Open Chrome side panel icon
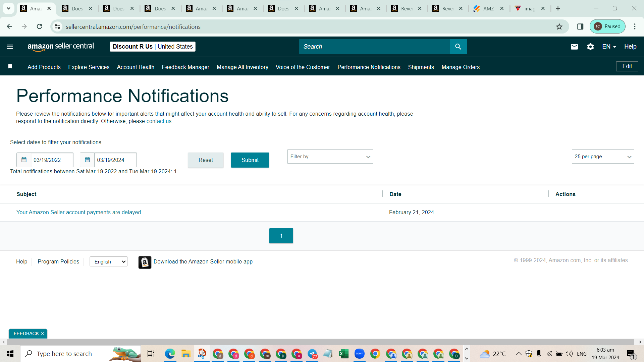 (x=580, y=26)
